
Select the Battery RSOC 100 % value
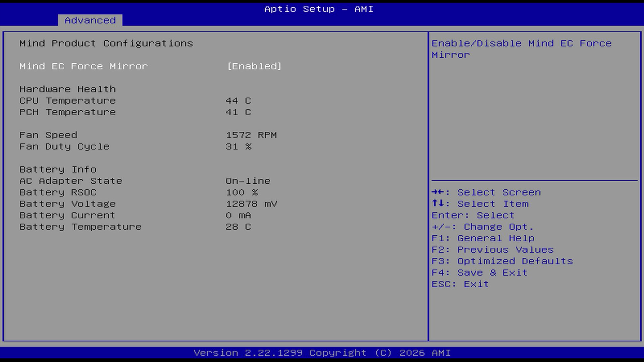pos(241,192)
